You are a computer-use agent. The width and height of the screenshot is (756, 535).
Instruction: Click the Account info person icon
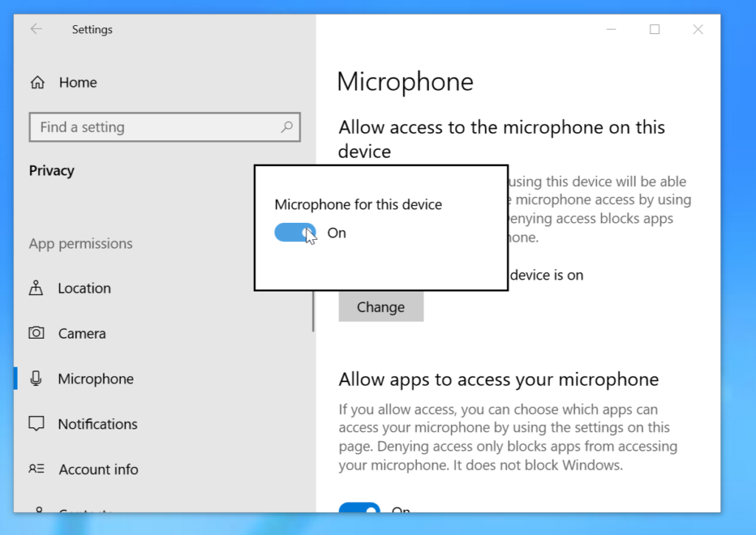click(x=37, y=469)
